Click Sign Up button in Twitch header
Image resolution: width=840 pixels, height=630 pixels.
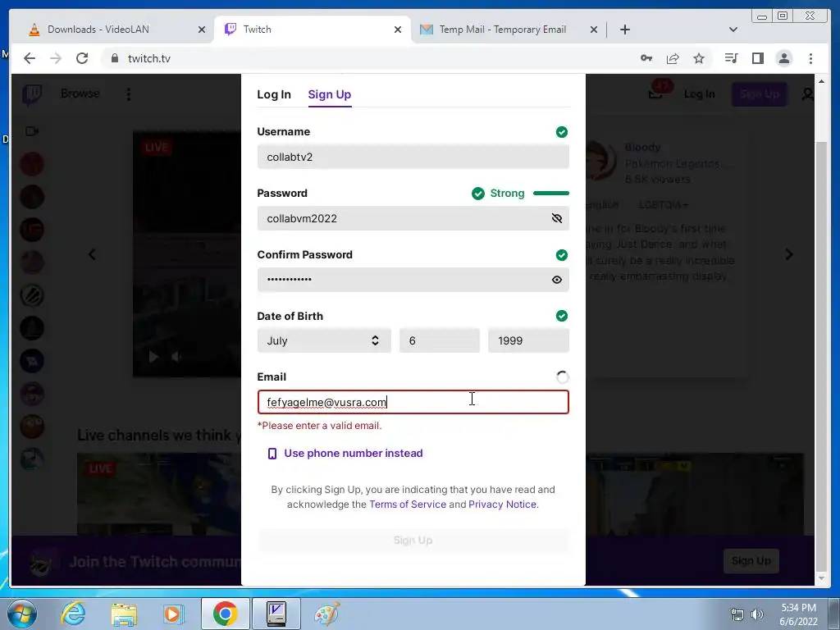[x=759, y=94]
